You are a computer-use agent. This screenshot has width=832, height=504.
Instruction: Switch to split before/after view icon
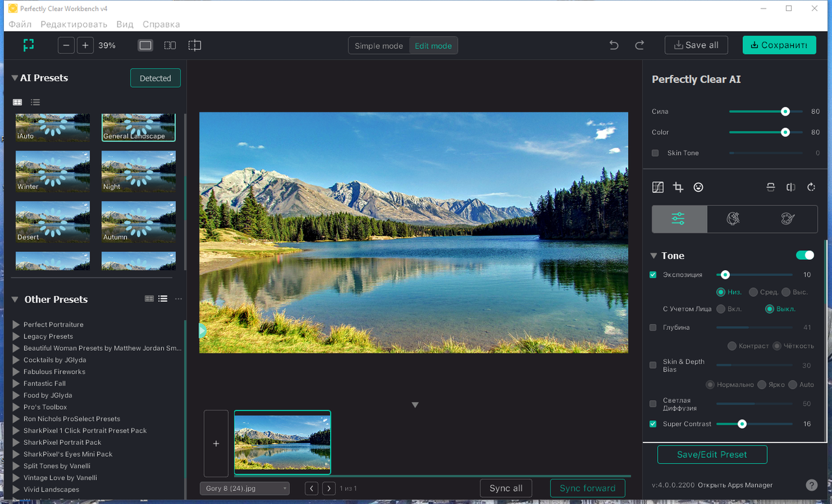pos(170,45)
